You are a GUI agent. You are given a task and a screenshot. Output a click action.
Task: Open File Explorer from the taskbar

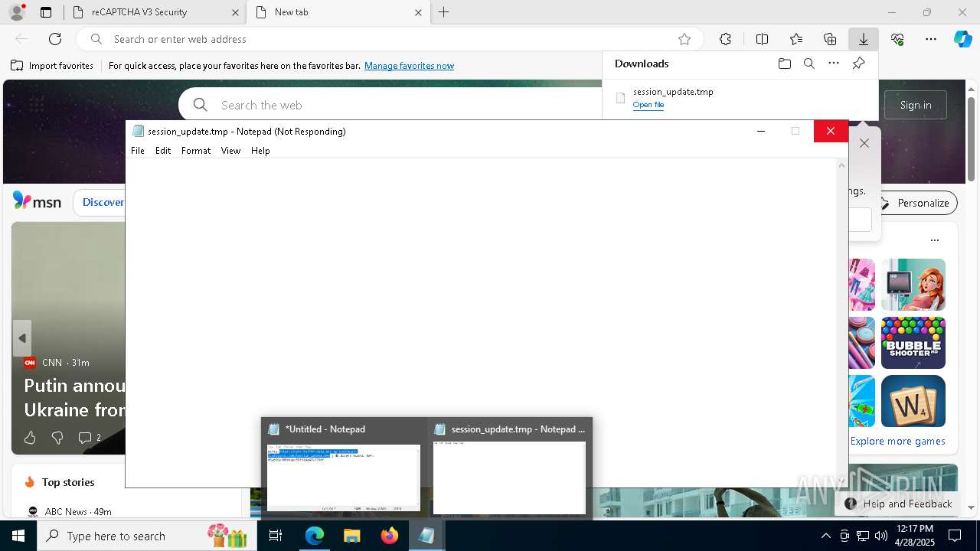[x=351, y=536]
